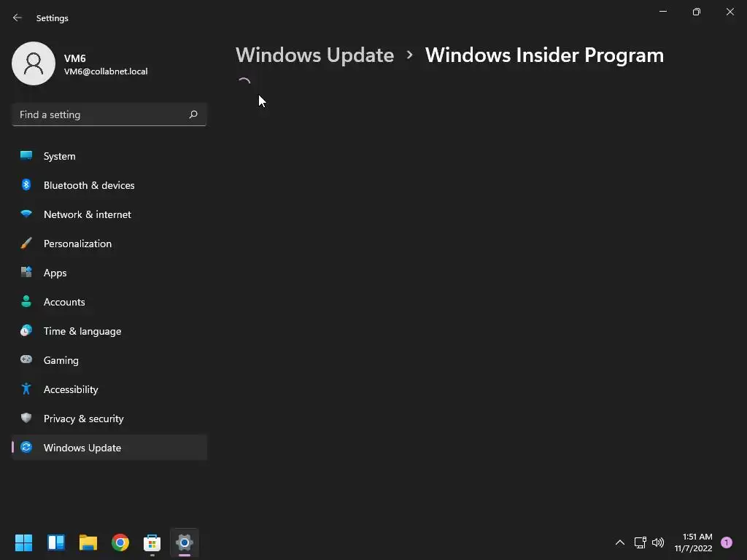Viewport: 747px width, 560px height.
Task: Open the clock showing 1:51 AM
Action: tap(693, 542)
